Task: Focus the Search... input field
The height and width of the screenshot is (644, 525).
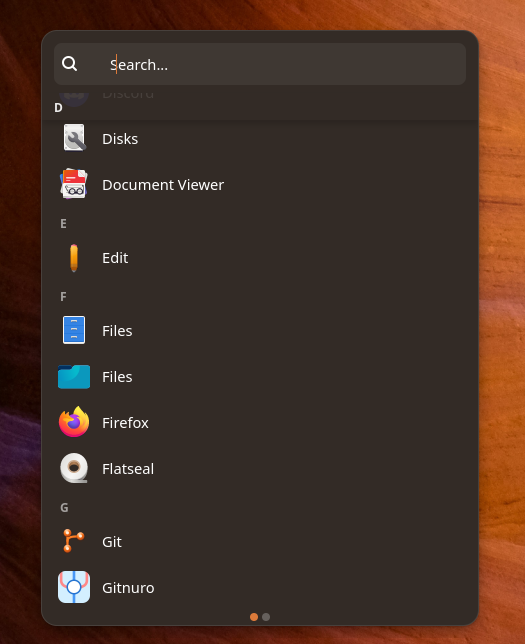Action: tap(260, 64)
